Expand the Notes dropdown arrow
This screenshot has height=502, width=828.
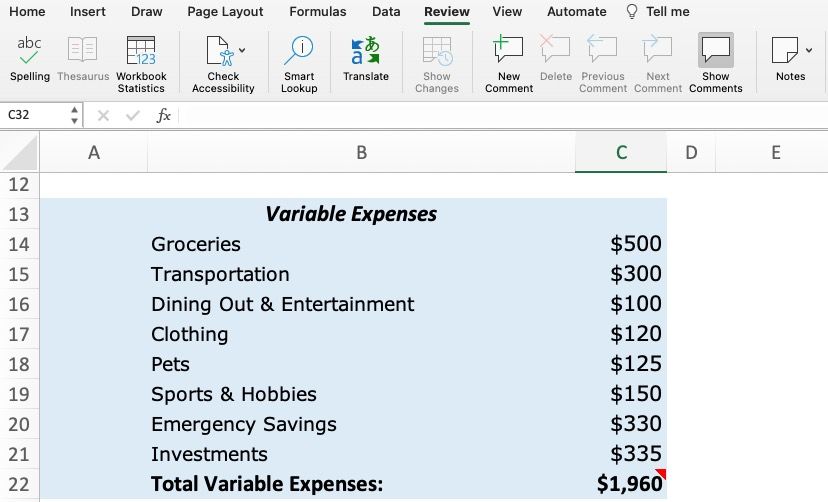809,50
